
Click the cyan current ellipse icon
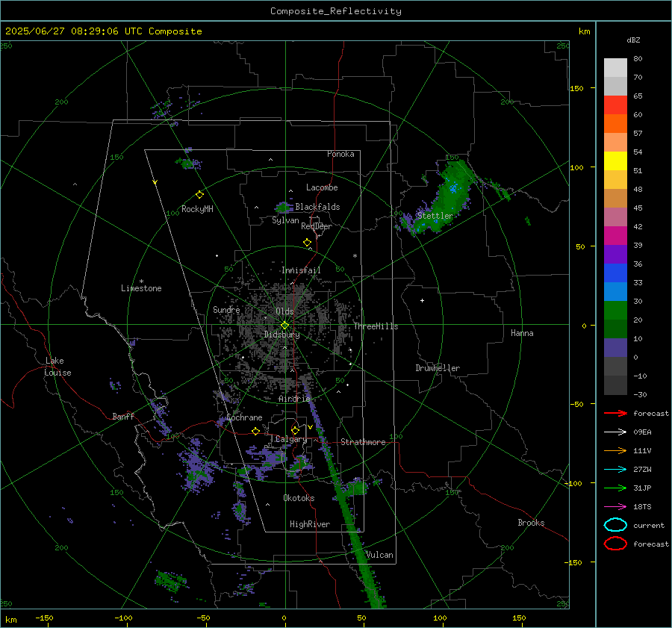click(x=615, y=525)
